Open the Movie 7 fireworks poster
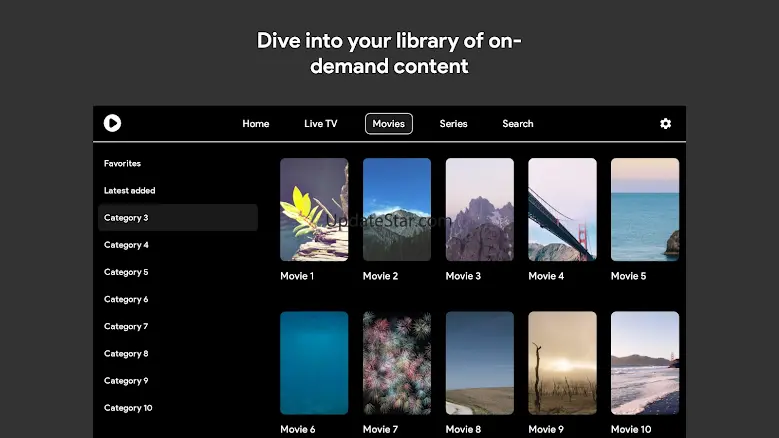This screenshot has width=779, height=438. tap(396, 363)
